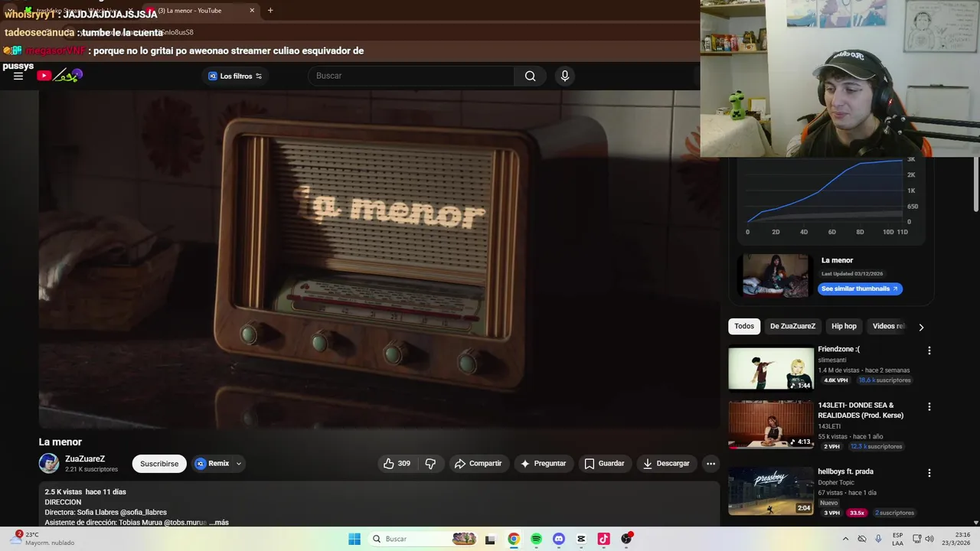Open weather widget showing 23°C
980x551 pixels.
43,539
